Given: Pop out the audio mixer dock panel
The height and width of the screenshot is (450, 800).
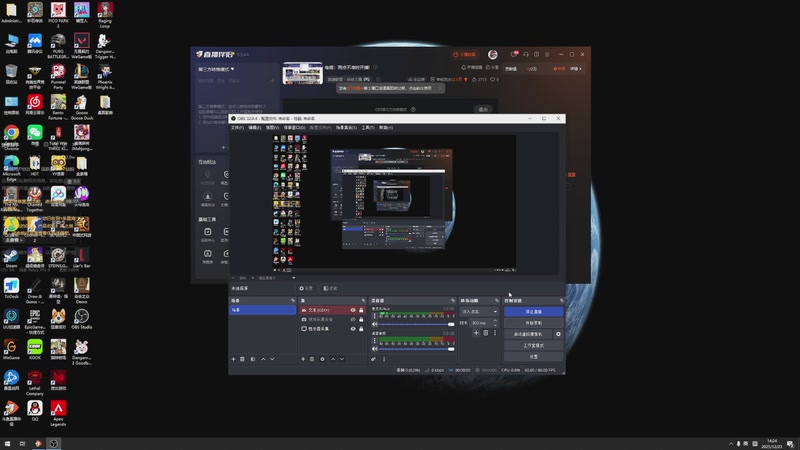Looking at the screenshot, I should [453, 301].
